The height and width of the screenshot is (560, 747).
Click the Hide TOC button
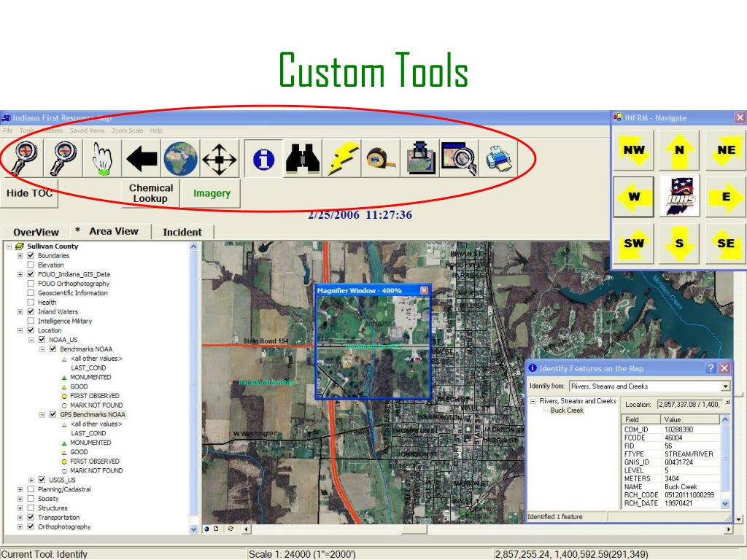pos(29,192)
